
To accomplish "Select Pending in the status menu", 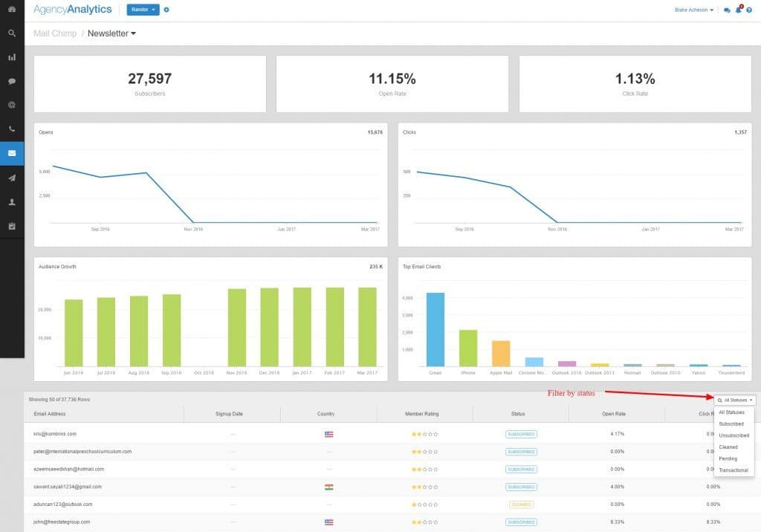I will [x=728, y=459].
